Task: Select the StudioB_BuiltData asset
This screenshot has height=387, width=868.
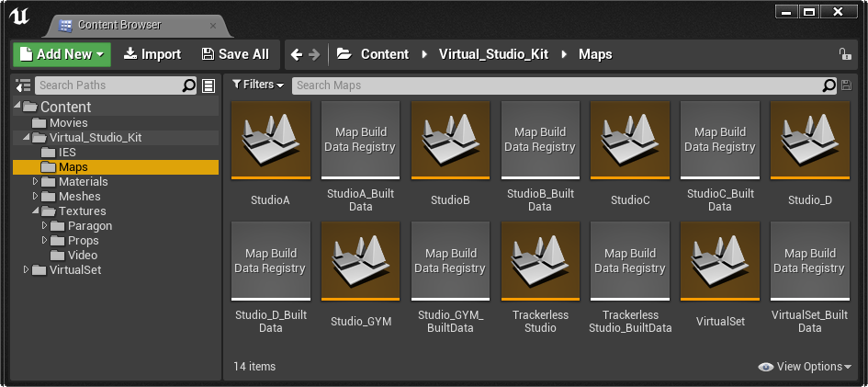Action: pos(540,140)
